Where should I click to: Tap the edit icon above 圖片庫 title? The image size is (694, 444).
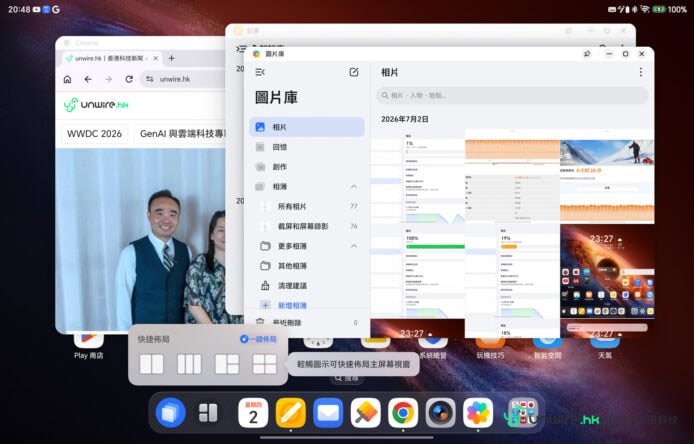click(354, 72)
